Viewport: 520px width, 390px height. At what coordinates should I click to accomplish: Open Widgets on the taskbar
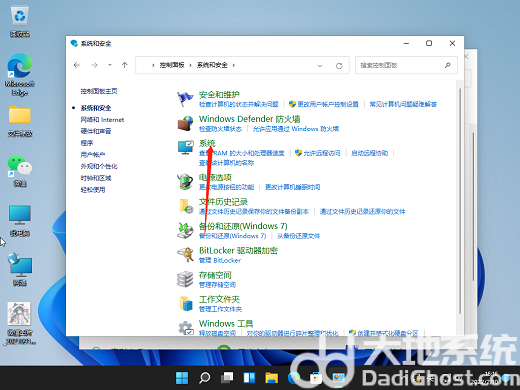tap(249, 378)
